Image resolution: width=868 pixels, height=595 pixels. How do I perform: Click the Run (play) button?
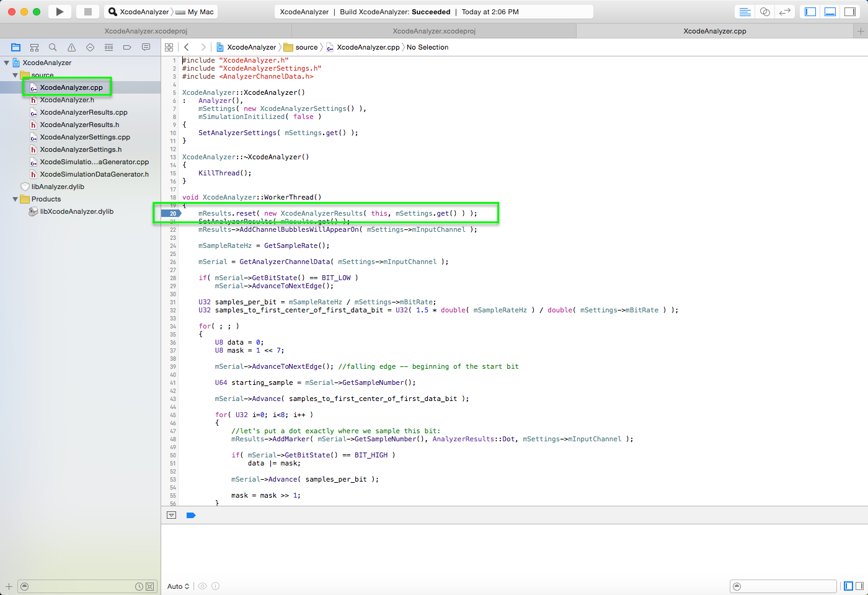[x=60, y=12]
